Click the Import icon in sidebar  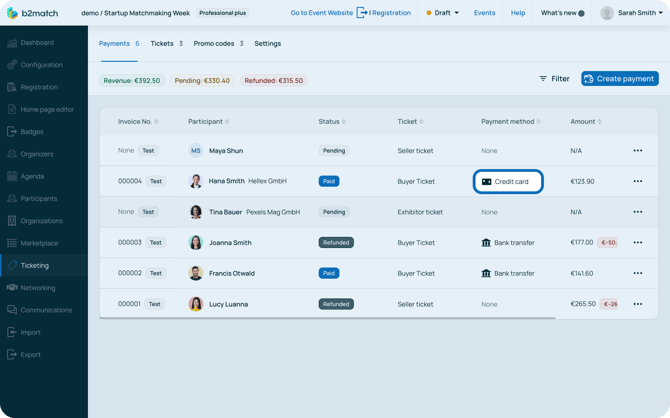pyautogui.click(x=12, y=332)
